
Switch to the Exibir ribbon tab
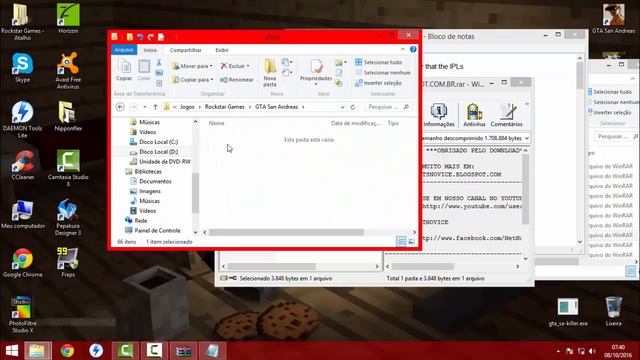click(x=222, y=50)
